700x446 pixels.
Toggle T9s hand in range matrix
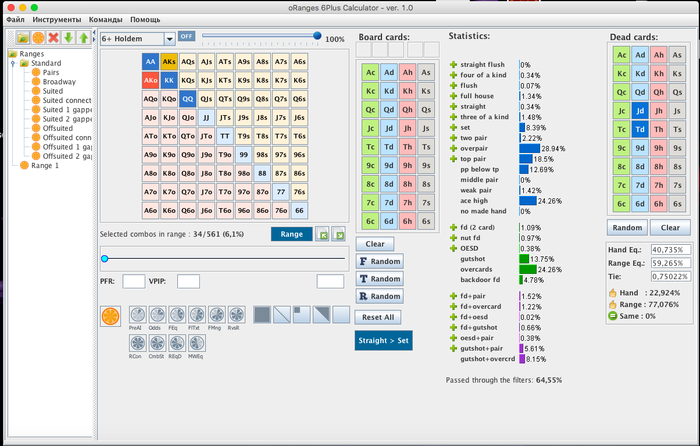[x=244, y=136]
